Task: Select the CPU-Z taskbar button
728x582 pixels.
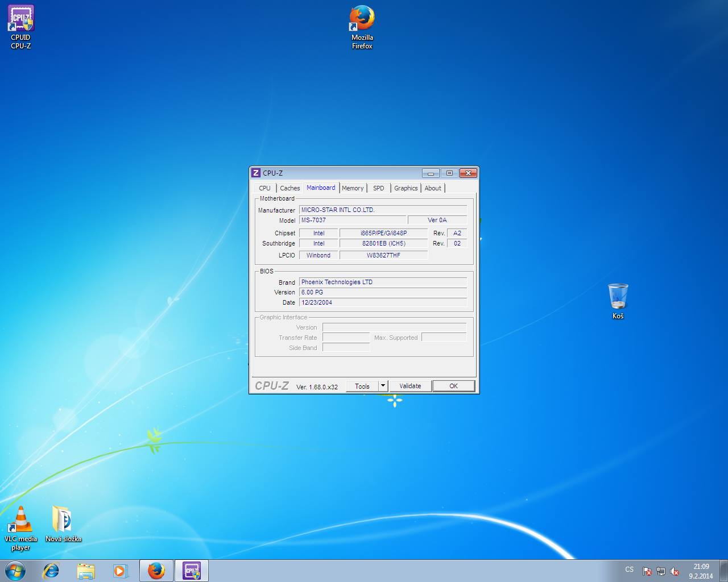Action: click(x=192, y=571)
